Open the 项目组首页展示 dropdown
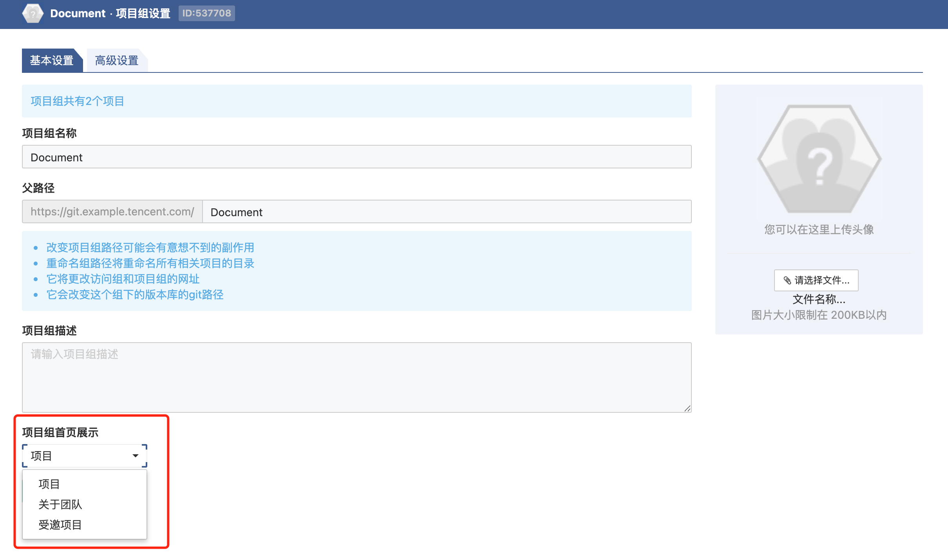This screenshot has height=560, width=948. [84, 456]
